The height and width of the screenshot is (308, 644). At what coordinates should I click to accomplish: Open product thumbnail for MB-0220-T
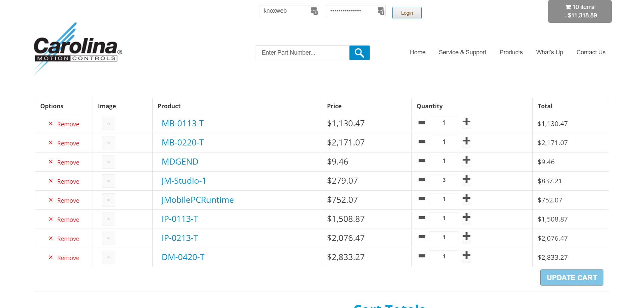pos(109,143)
